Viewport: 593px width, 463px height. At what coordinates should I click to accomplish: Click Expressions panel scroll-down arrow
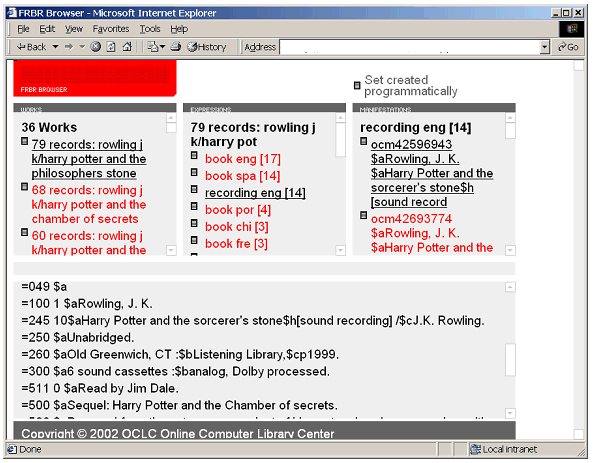[341, 250]
